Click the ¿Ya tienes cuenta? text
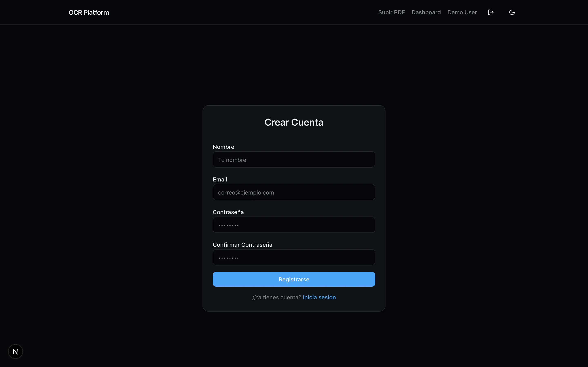 [276, 297]
